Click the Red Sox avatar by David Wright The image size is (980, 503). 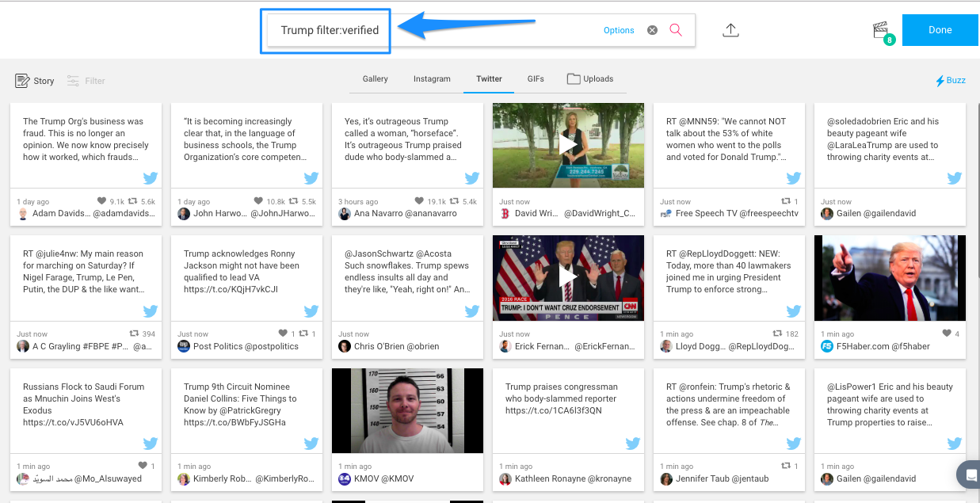pyautogui.click(x=505, y=214)
